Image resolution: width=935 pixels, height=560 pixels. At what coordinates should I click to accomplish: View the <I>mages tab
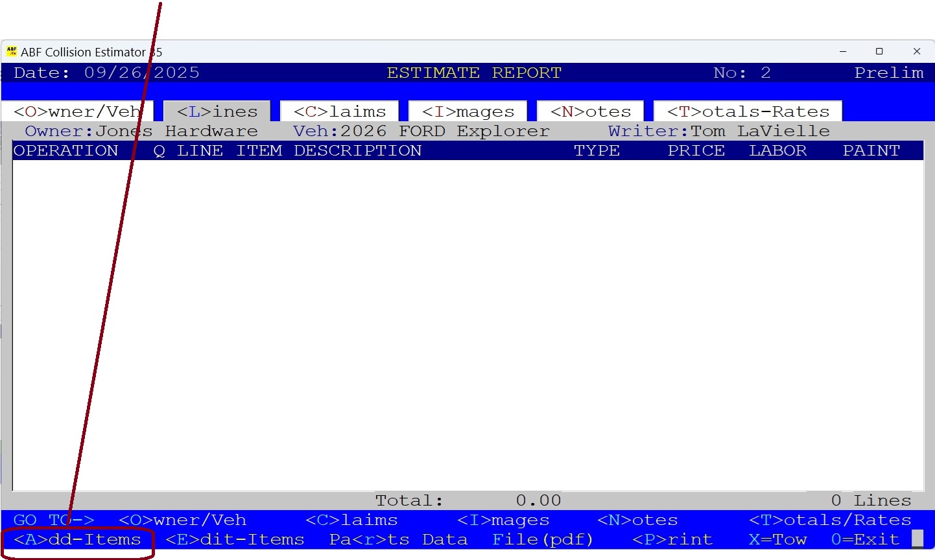tap(467, 111)
